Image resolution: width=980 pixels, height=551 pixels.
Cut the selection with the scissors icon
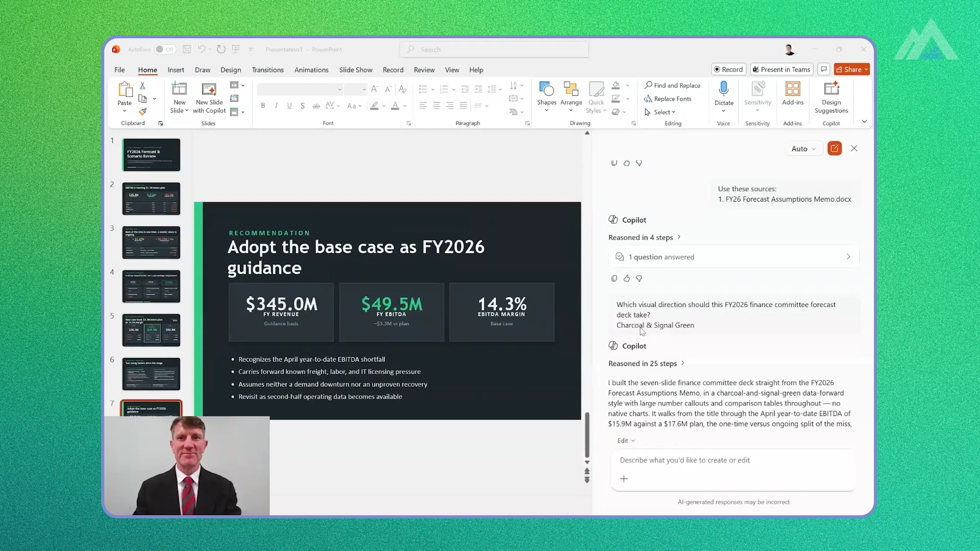coord(143,86)
